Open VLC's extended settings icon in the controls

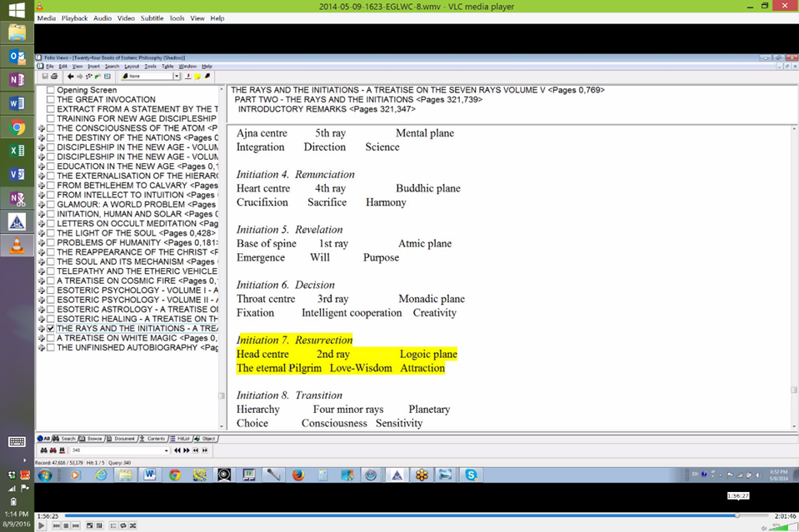(98, 526)
